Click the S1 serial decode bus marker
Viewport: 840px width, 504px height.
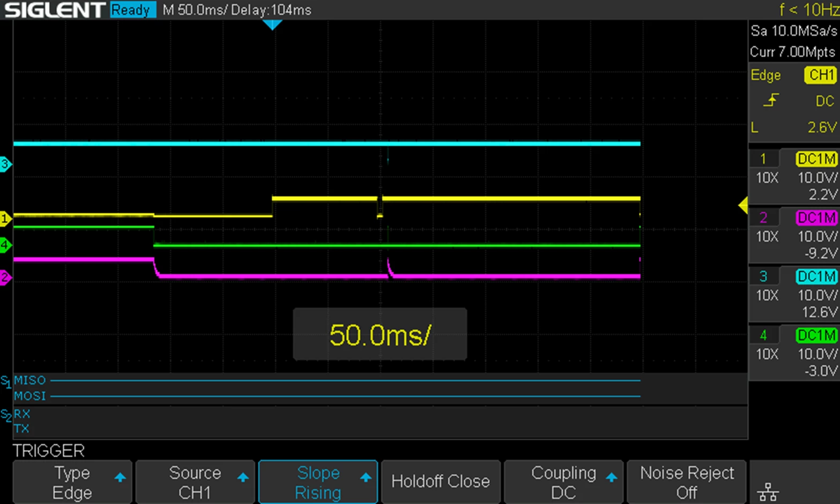(x=5, y=382)
